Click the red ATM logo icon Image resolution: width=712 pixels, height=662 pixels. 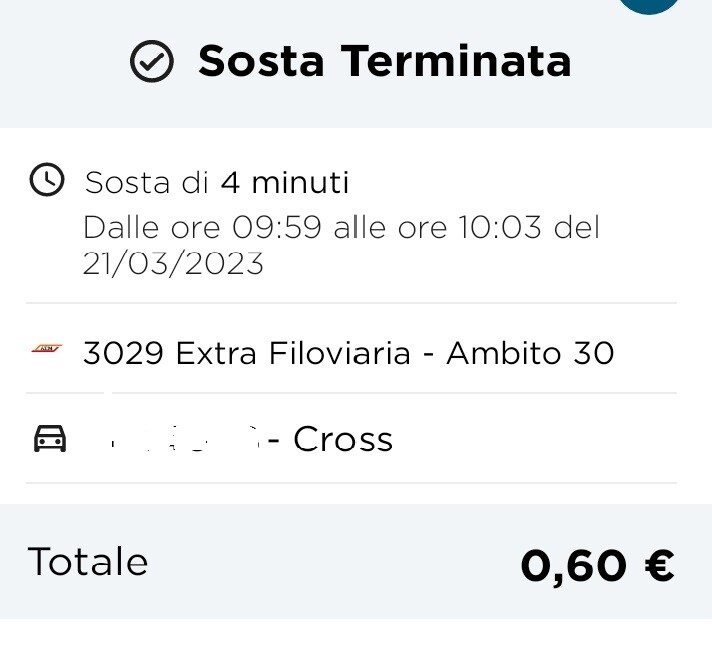click(47, 349)
